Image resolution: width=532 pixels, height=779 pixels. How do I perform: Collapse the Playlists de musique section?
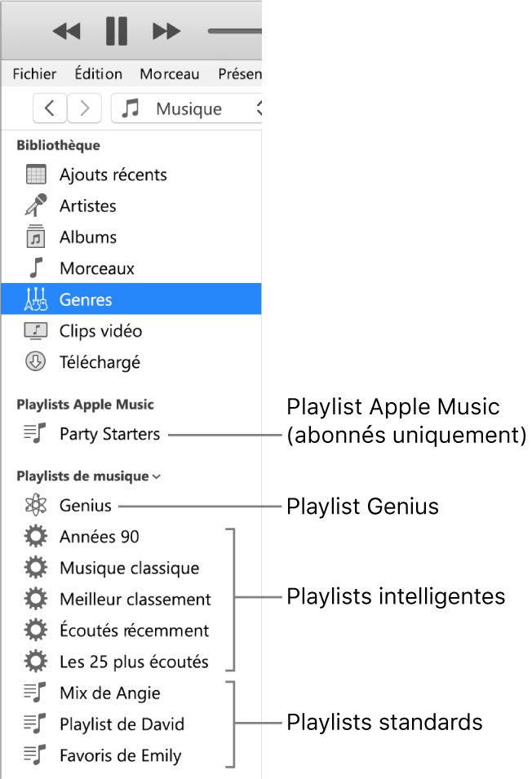pyautogui.click(x=155, y=476)
